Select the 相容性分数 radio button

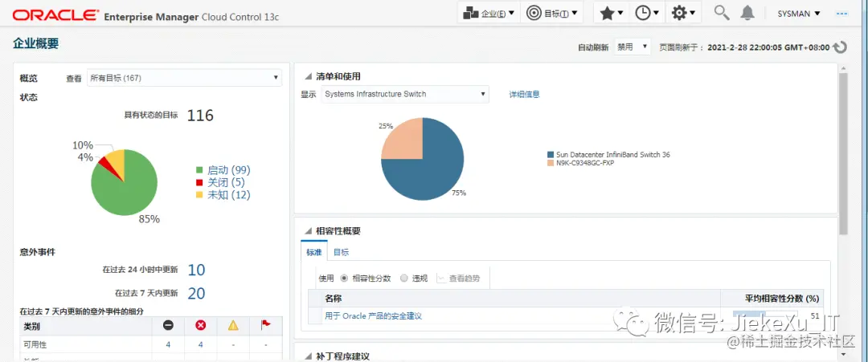[344, 278]
